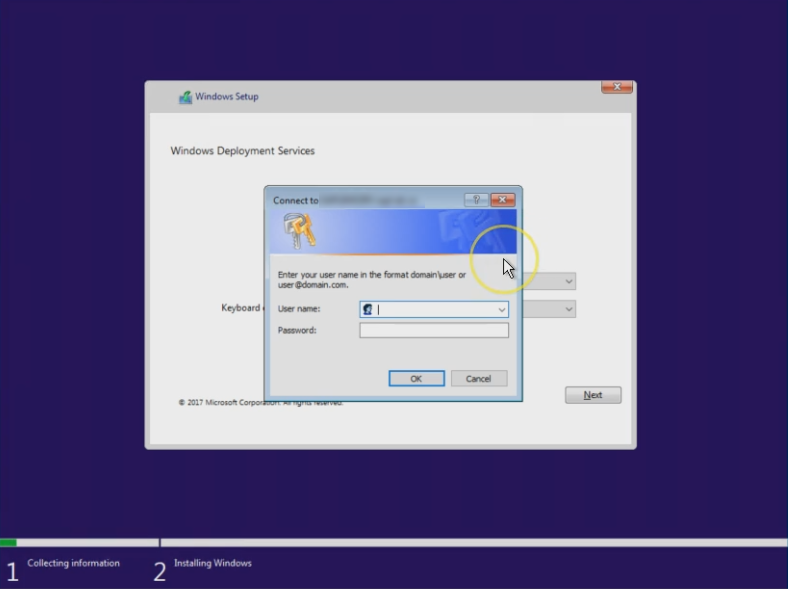The width and height of the screenshot is (788, 589).
Task: Focus the User name input field
Action: pos(434,310)
